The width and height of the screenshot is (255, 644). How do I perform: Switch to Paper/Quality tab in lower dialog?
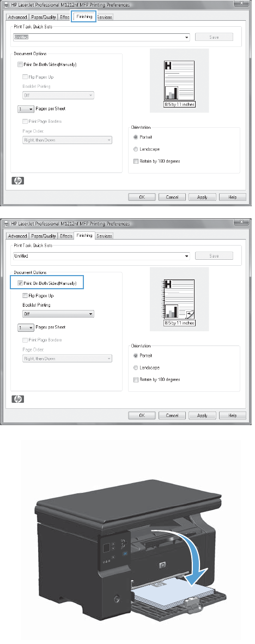44,236
